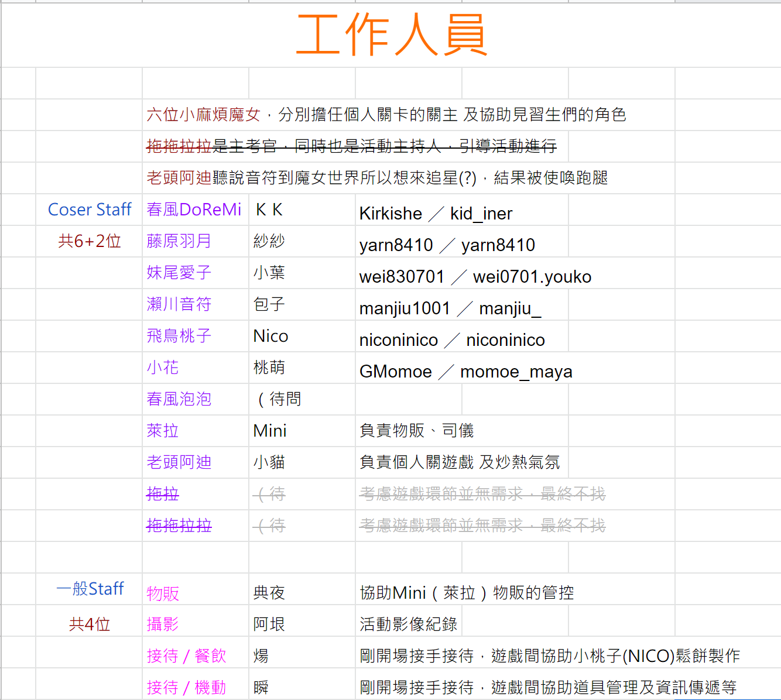The width and height of the screenshot is (781, 700).
Task: Click the struck-through 拖拖拉拉 name cell
Action: [x=196, y=526]
